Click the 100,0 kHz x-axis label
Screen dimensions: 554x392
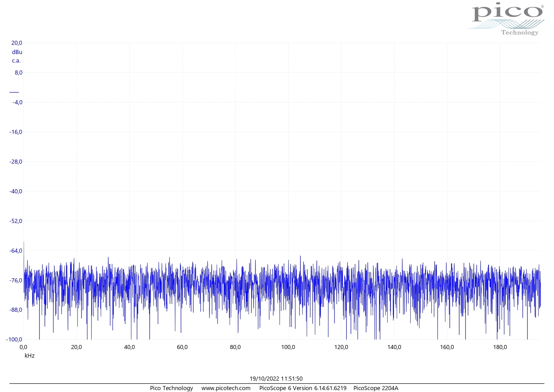pos(288,347)
